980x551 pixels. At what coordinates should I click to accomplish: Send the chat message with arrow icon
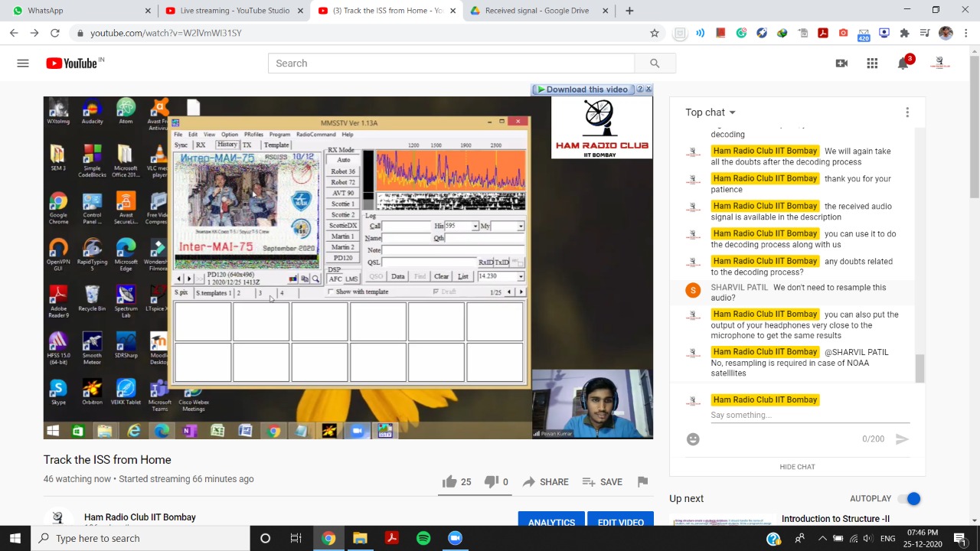coord(902,439)
